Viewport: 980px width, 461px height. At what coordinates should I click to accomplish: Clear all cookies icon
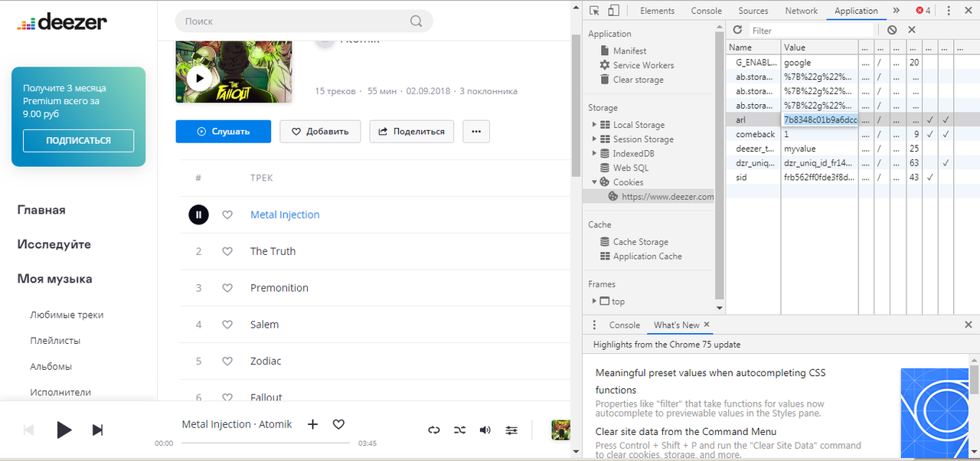(x=892, y=30)
